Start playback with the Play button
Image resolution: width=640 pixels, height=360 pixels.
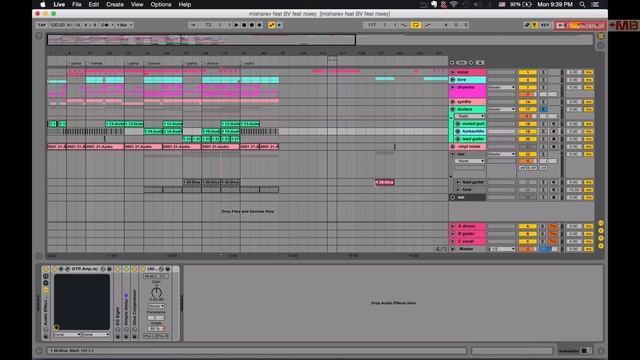[236, 25]
